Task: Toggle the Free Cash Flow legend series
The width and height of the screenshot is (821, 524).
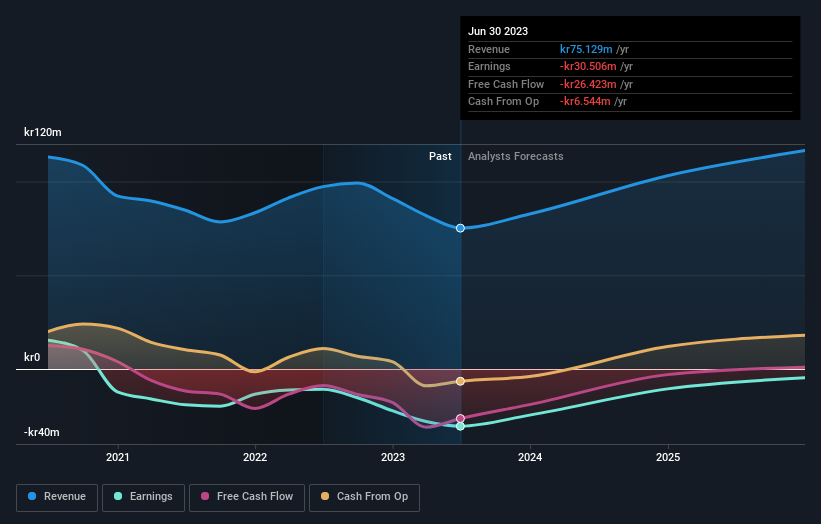Action: click(247, 497)
